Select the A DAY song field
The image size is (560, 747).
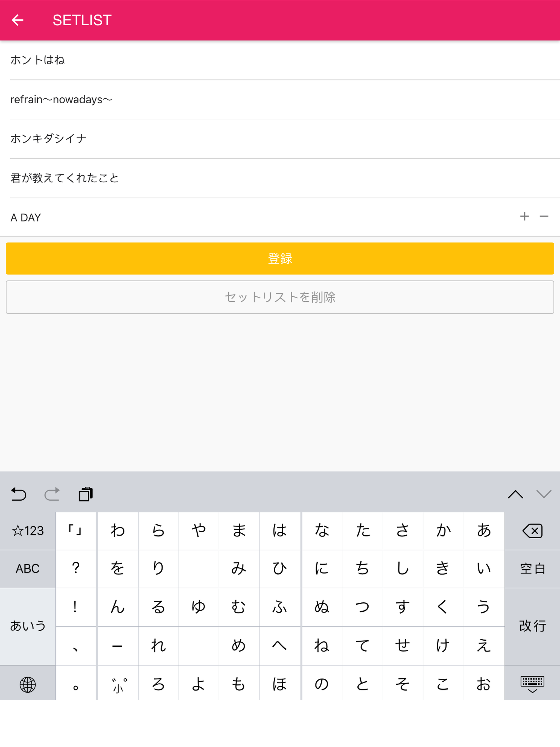(x=260, y=217)
